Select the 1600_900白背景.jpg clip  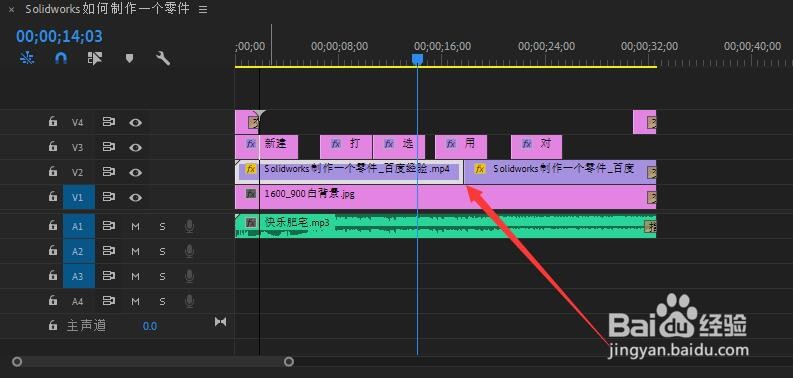[446, 197]
